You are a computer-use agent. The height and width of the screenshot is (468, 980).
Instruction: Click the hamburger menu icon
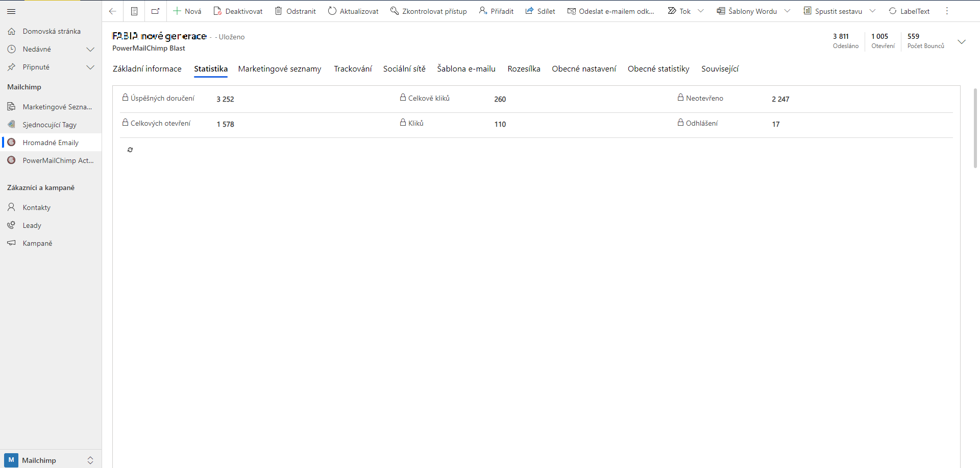(12, 11)
